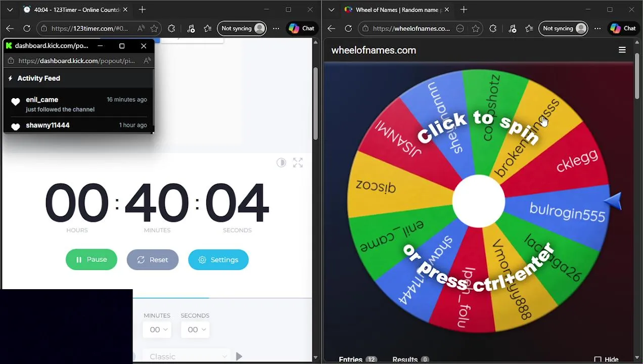Open enil_came follow entry in Activity Feed

78,104
